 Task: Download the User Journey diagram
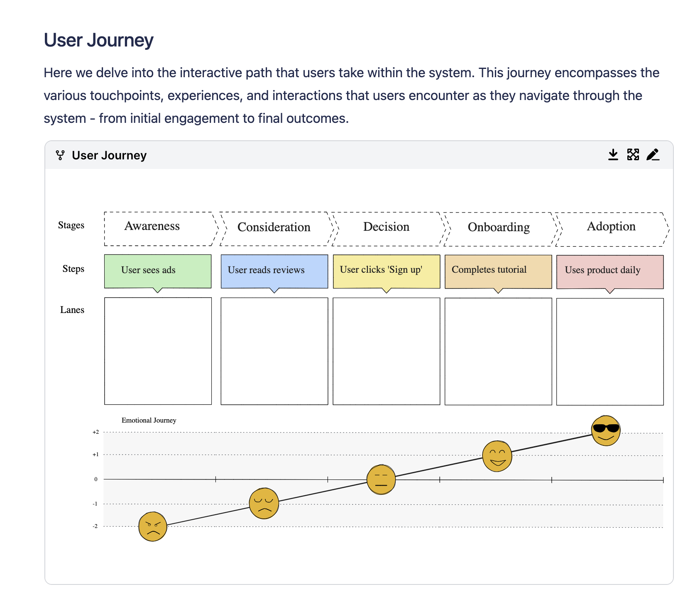(613, 155)
